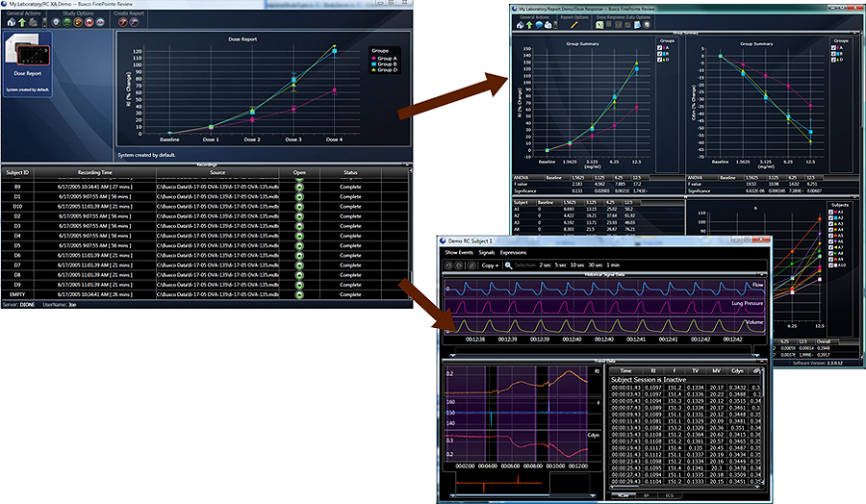Click green up arrow in Dose Response window
866x504 pixels.
pos(529,25)
